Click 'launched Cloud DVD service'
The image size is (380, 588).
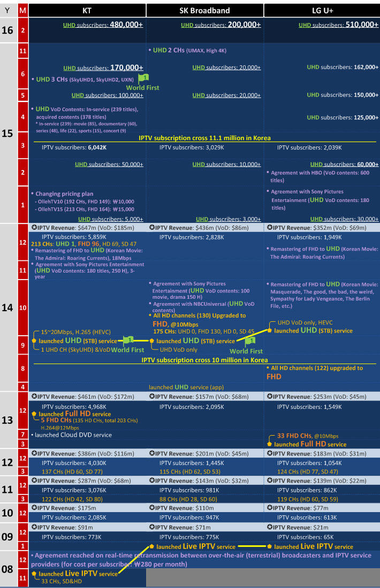(x=71, y=435)
